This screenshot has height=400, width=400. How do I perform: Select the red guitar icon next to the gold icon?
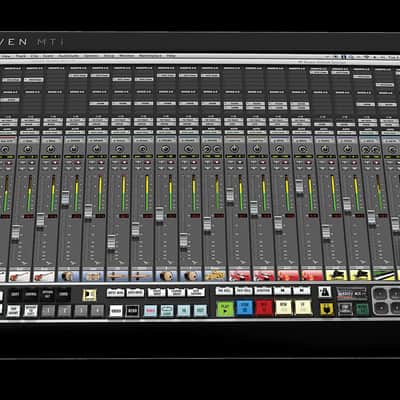point(239,276)
